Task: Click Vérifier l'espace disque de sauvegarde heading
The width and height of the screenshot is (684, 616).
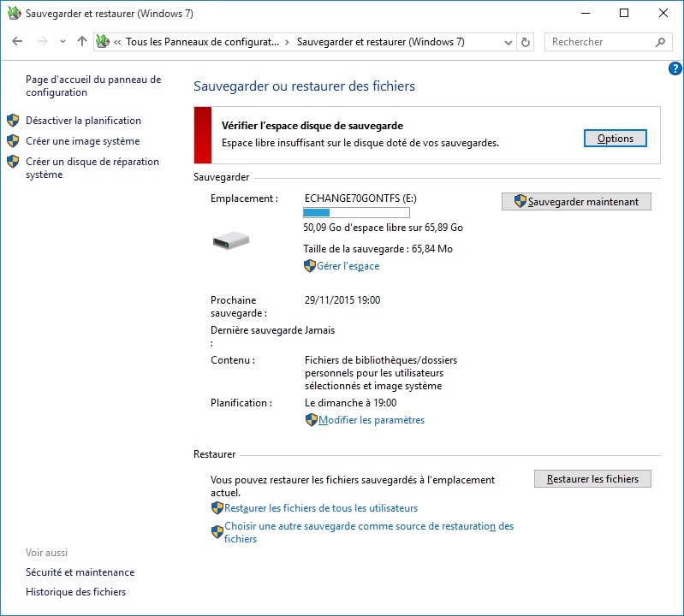Action: pyautogui.click(x=312, y=126)
